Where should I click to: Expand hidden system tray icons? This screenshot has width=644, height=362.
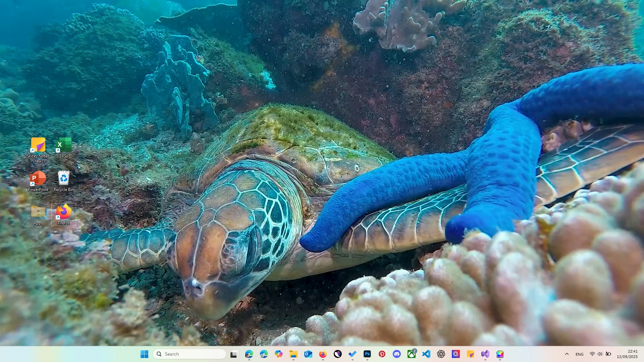pos(567,354)
